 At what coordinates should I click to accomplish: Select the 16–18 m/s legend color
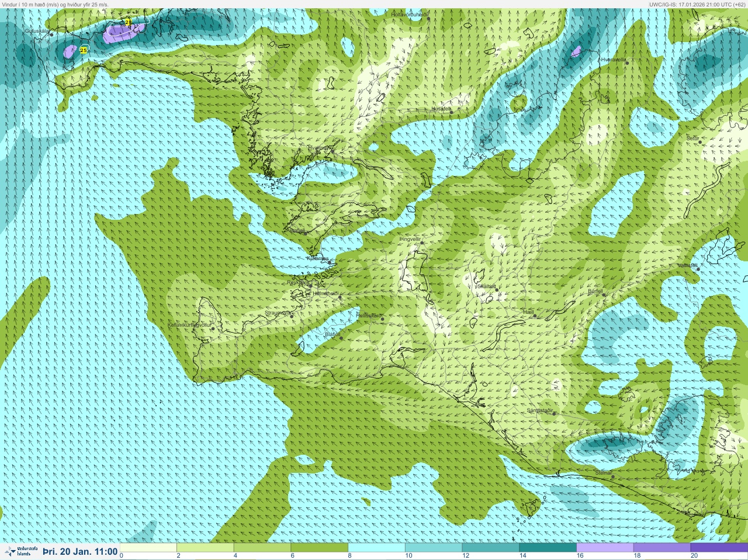605,548
